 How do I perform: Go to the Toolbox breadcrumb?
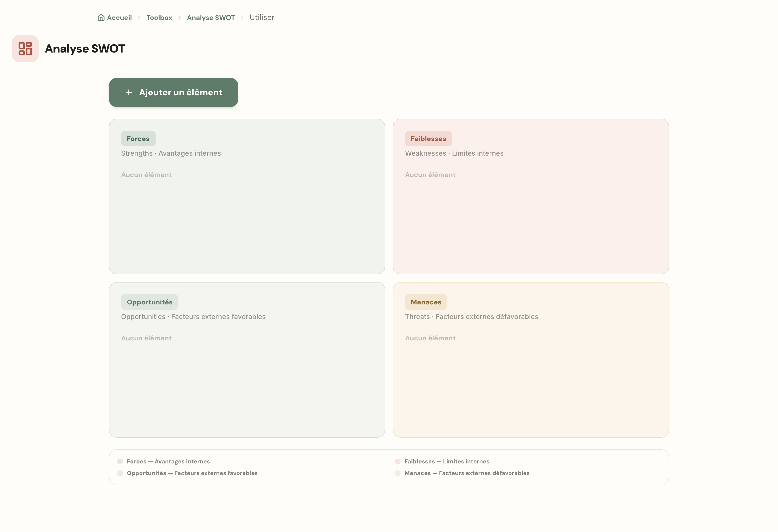tap(159, 18)
